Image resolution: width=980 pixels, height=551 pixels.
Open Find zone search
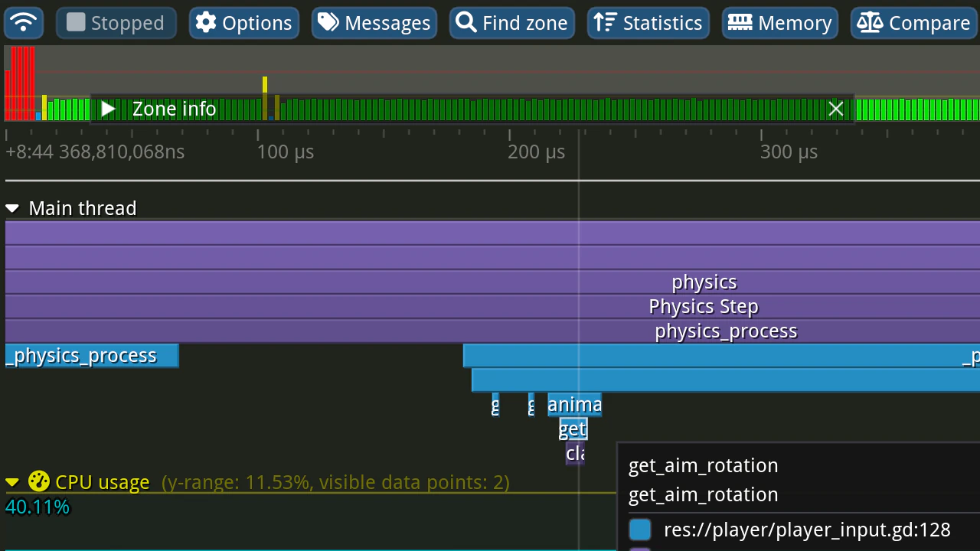tap(512, 23)
